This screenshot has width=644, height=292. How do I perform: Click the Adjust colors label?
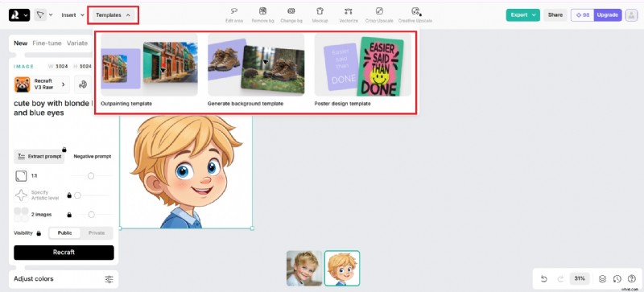pos(34,279)
